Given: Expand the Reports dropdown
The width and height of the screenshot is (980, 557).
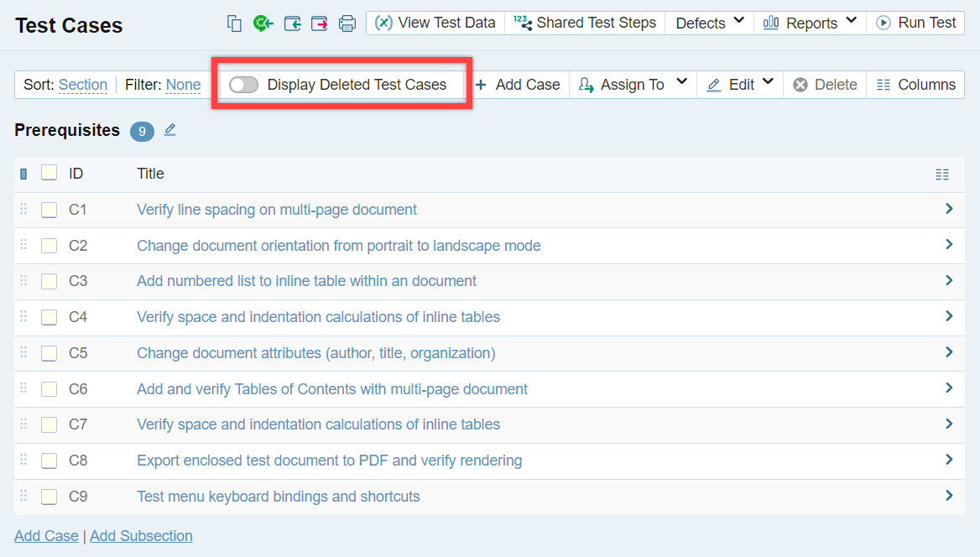Looking at the screenshot, I should [x=810, y=23].
